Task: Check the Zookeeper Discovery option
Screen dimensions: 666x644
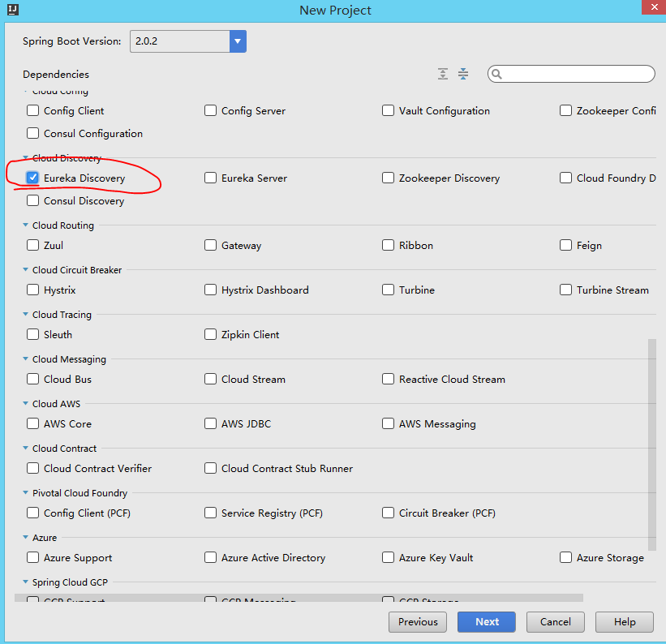Action: [x=388, y=178]
